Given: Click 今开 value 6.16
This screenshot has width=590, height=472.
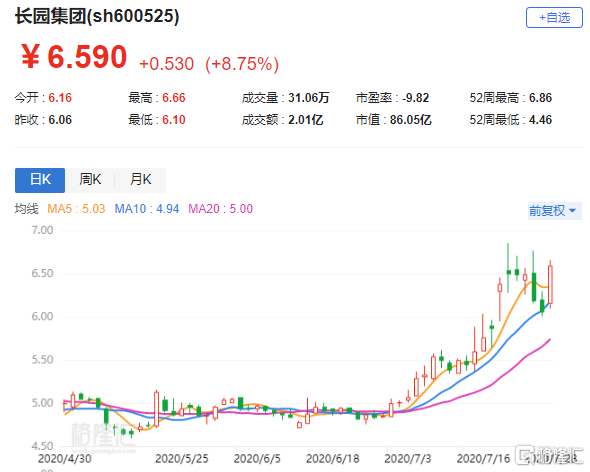Looking at the screenshot, I should (x=60, y=98).
